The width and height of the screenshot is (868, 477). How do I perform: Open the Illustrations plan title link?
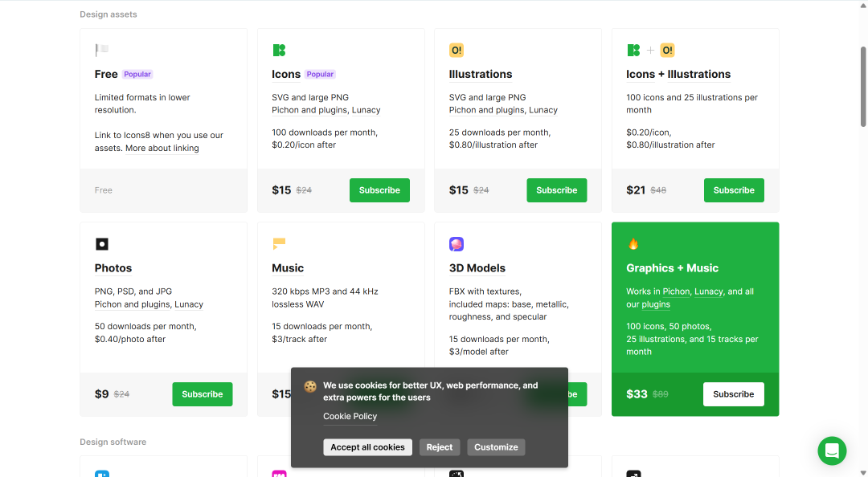[x=481, y=74]
